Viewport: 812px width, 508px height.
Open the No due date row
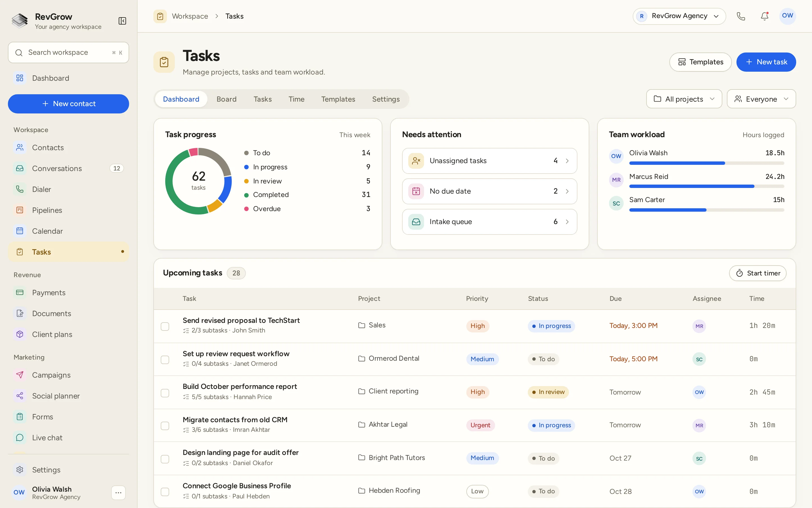(489, 191)
